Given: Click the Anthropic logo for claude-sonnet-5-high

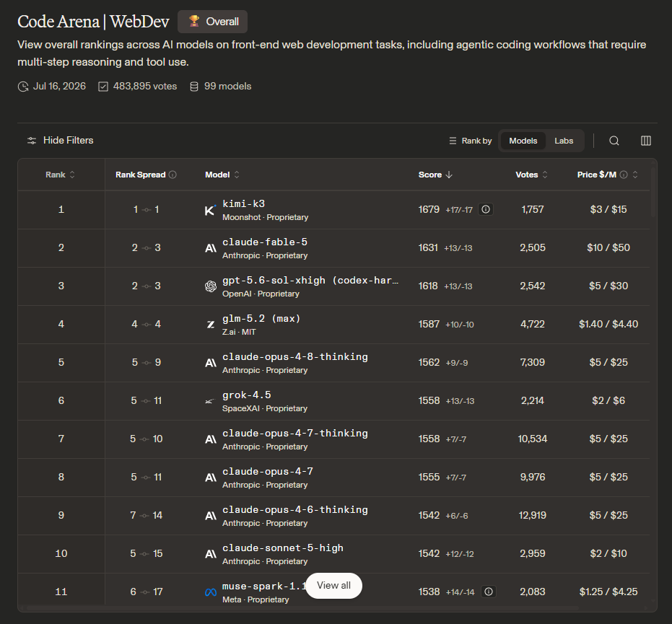Looking at the screenshot, I should point(211,554).
